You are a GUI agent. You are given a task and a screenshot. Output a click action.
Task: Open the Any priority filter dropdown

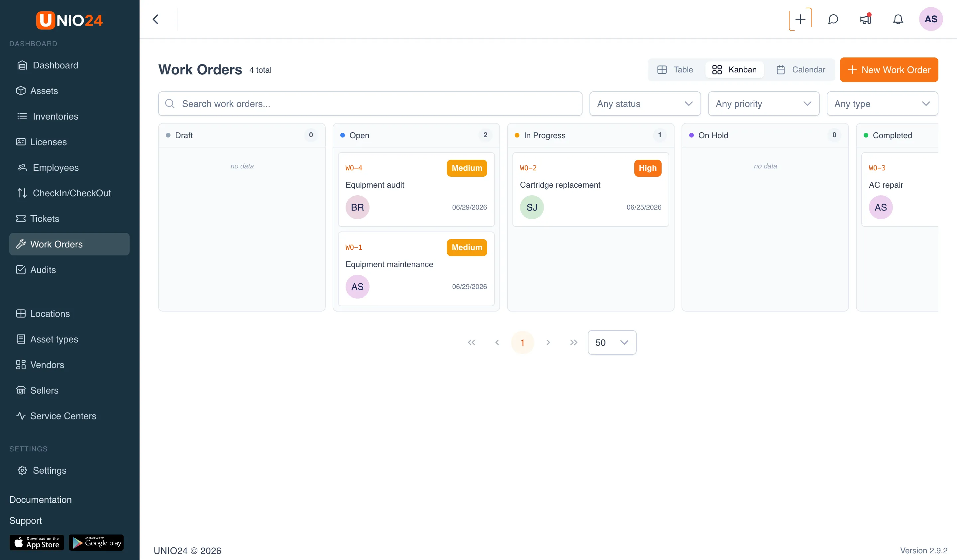[763, 104]
